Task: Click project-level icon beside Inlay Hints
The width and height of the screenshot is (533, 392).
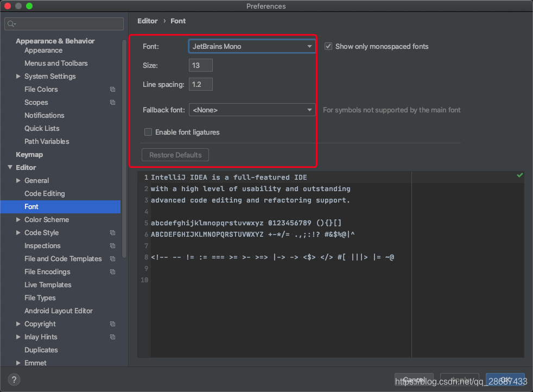Action: 112,337
